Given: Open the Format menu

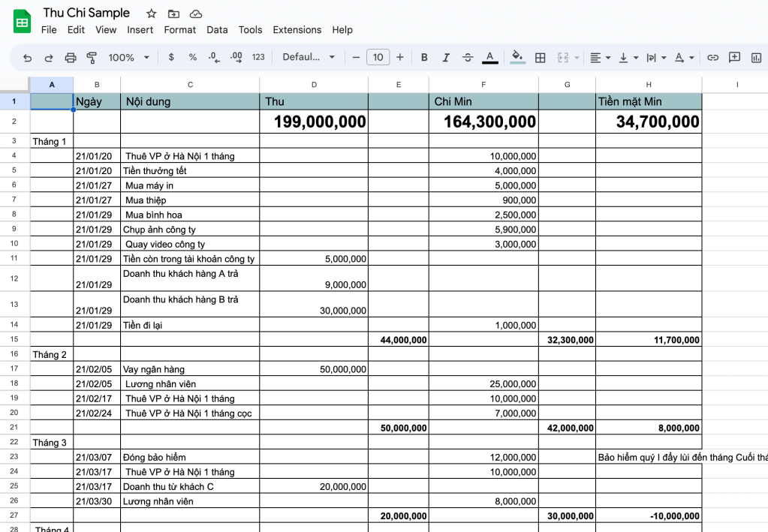Looking at the screenshot, I should coord(179,30).
